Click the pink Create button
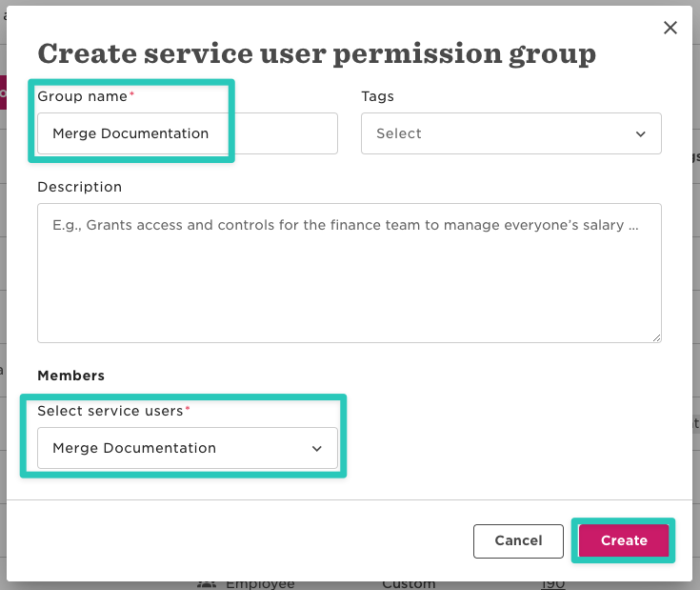700x590 pixels. click(x=624, y=540)
